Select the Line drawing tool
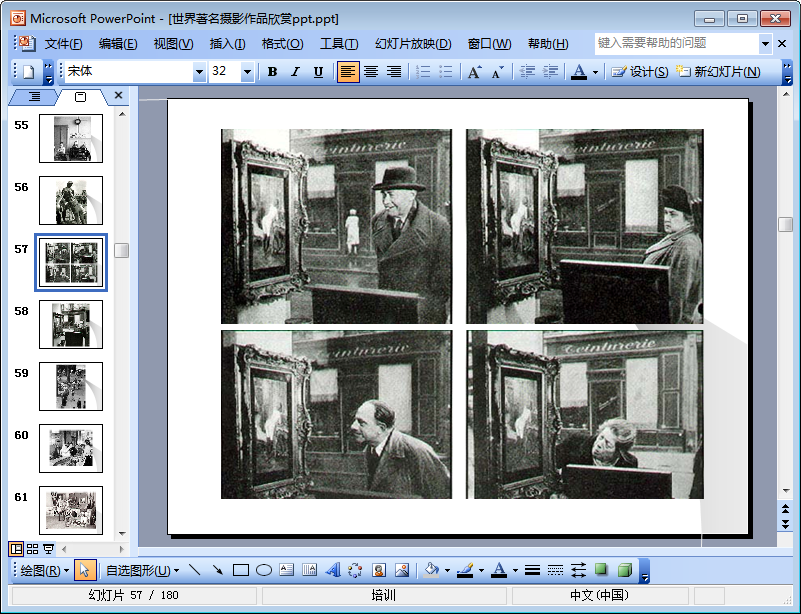The image size is (801, 614). (194, 570)
